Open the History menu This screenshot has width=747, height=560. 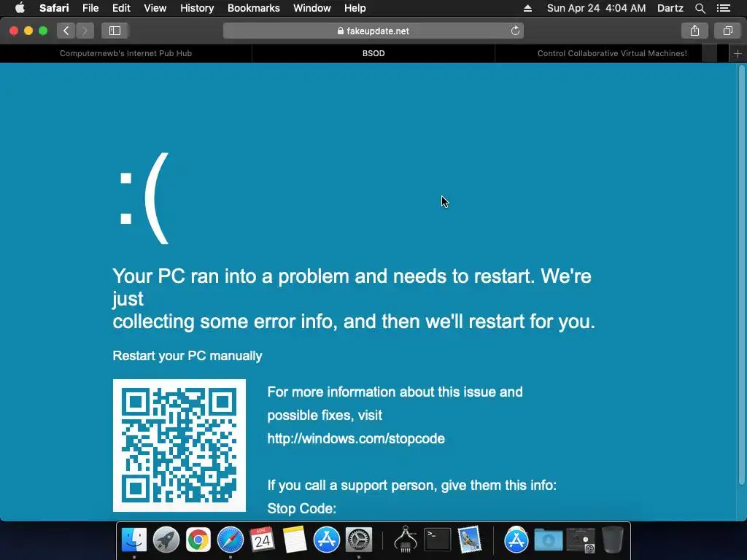pyautogui.click(x=197, y=8)
